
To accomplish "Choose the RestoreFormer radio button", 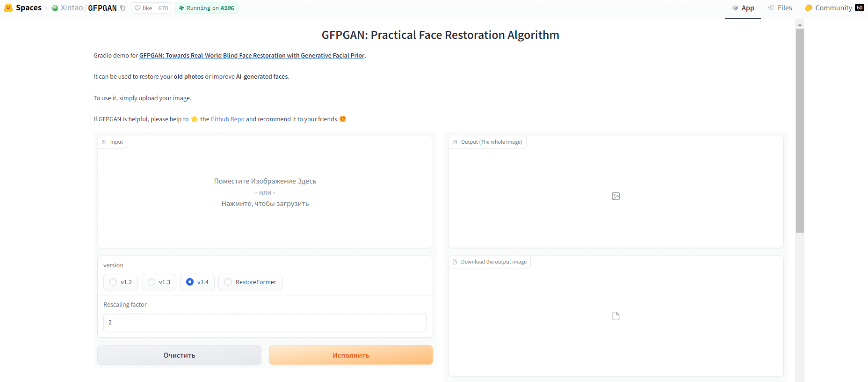I will [228, 282].
